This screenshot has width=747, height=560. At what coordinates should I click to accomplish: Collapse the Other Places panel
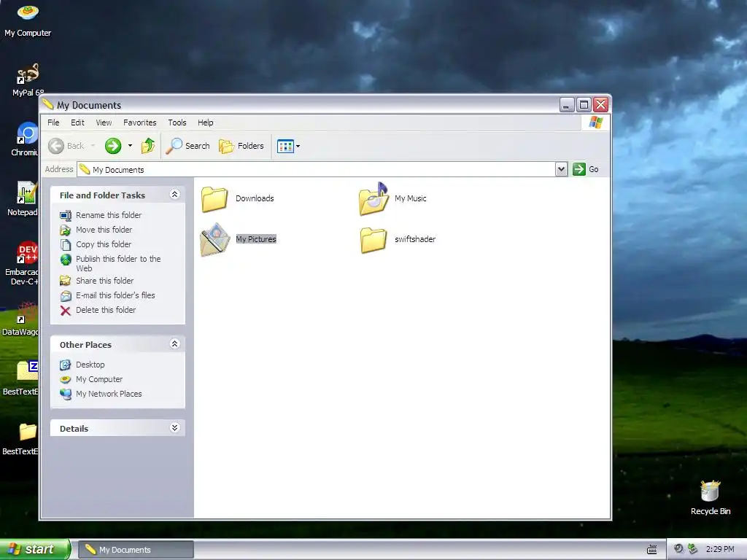(x=175, y=344)
